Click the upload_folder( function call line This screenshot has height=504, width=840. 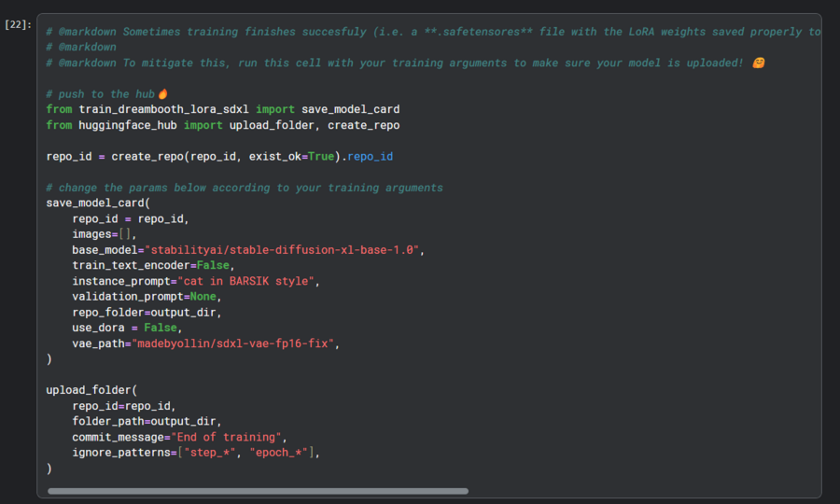pos(91,391)
